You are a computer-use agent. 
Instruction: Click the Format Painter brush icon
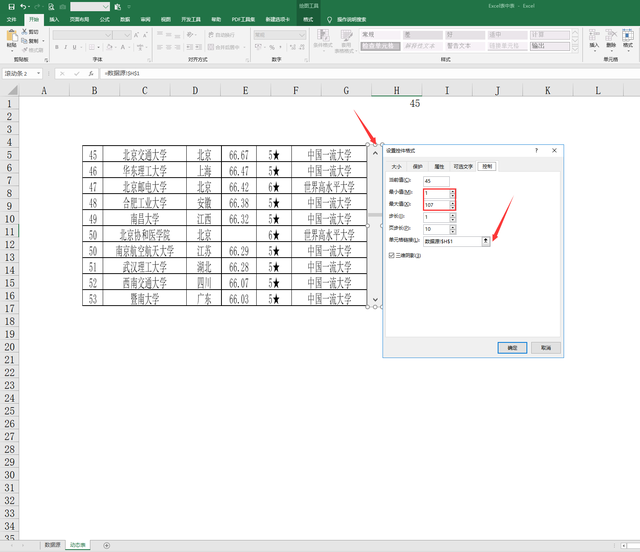point(24,50)
